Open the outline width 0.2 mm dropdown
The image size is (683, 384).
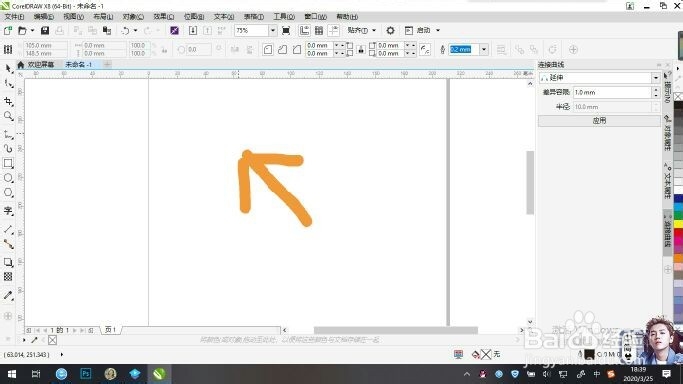point(484,50)
